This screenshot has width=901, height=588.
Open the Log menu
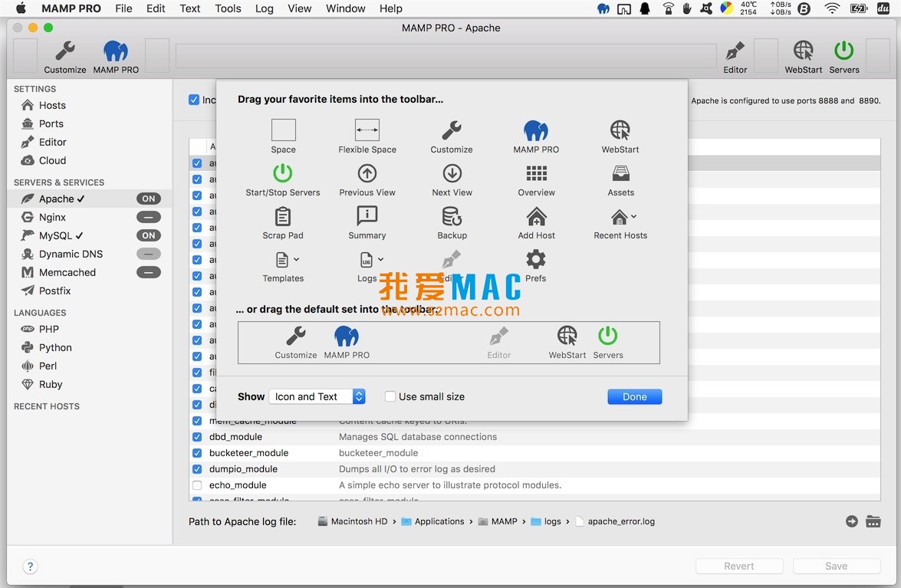tap(265, 8)
